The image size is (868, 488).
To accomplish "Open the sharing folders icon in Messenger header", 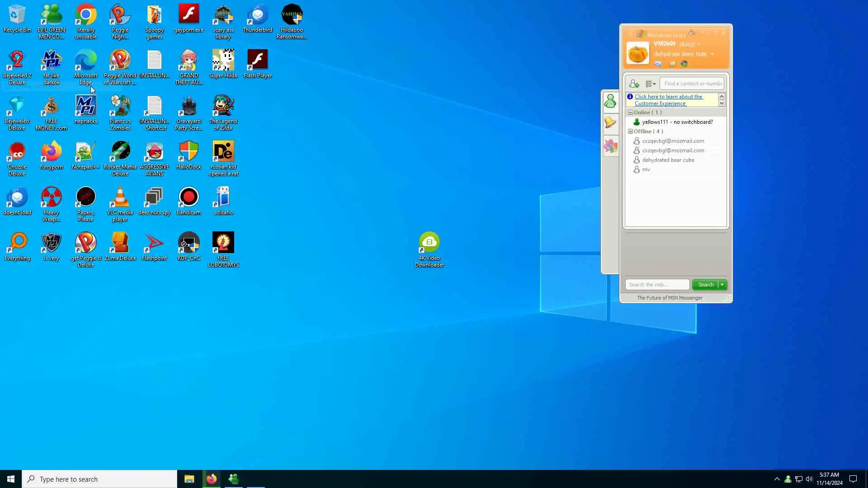I will coord(672,64).
